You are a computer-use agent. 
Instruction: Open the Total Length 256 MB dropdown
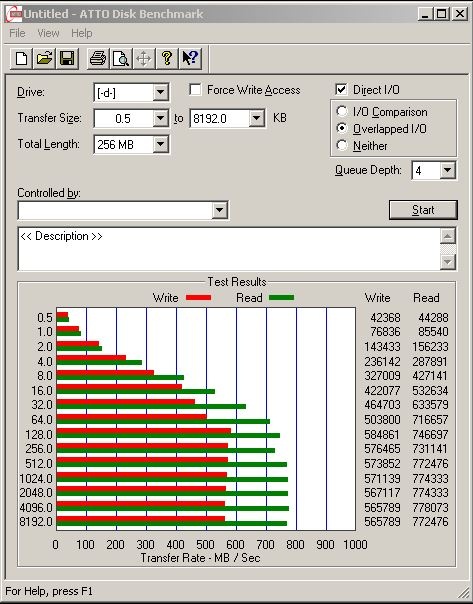[160, 144]
